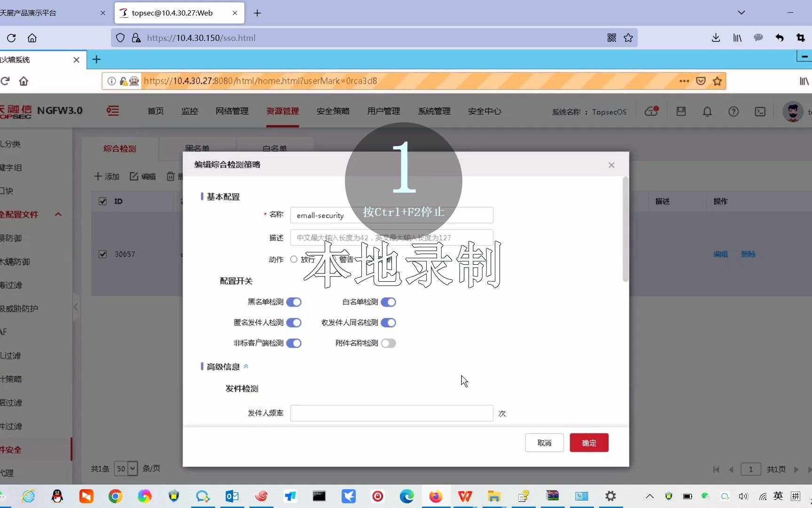Open Microsoft Edge from the taskbar
The image size is (812, 508).
(x=406, y=496)
